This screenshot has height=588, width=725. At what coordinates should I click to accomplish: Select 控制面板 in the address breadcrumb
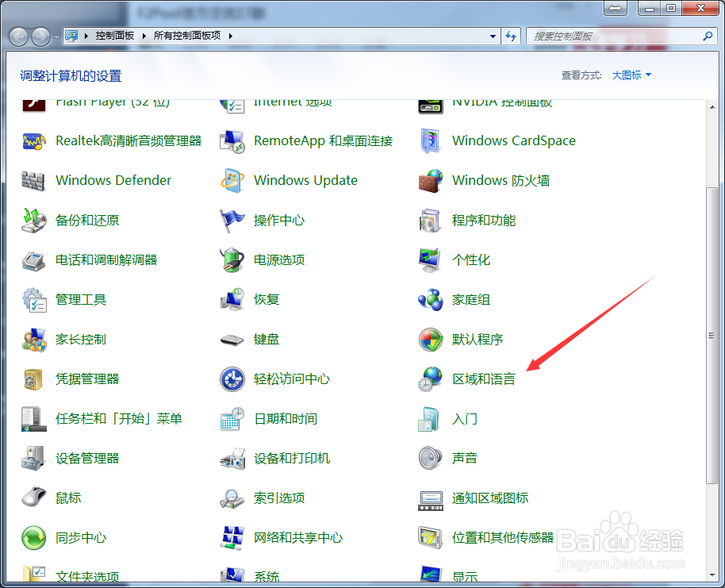[x=115, y=36]
